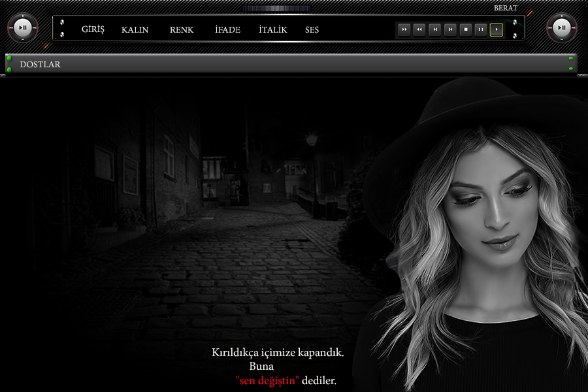
Task: Skip to the next track
Action: 434,29
